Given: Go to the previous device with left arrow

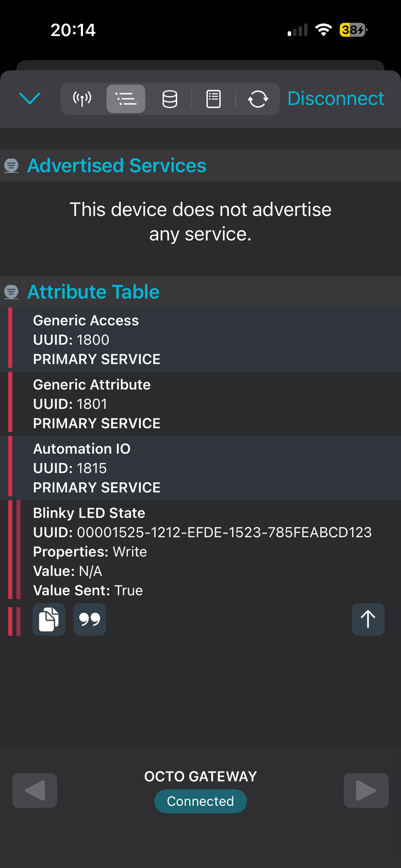Looking at the screenshot, I should [x=35, y=790].
